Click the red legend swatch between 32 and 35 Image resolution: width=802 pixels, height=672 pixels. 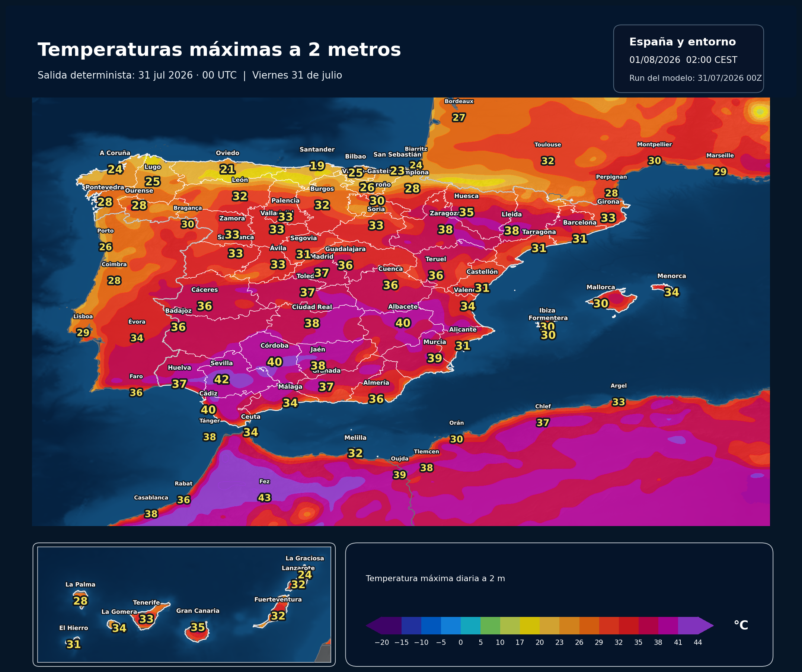pyautogui.click(x=629, y=625)
